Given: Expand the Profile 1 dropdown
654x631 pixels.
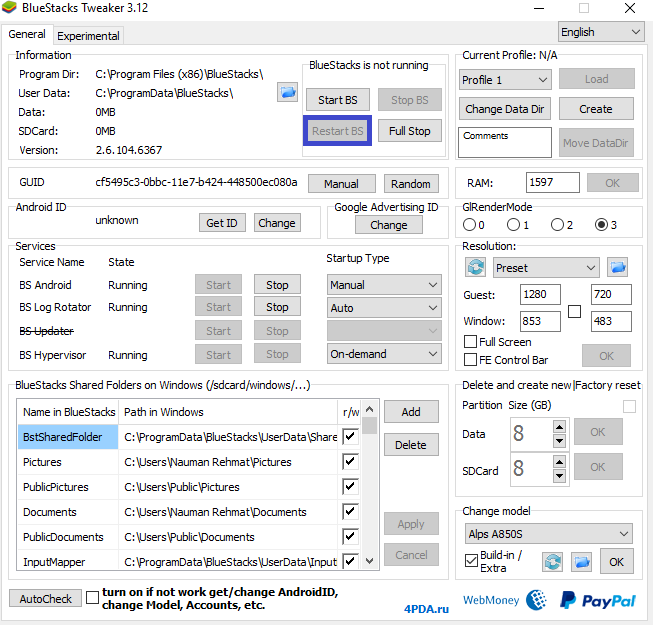Looking at the screenshot, I should pos(505,79).
